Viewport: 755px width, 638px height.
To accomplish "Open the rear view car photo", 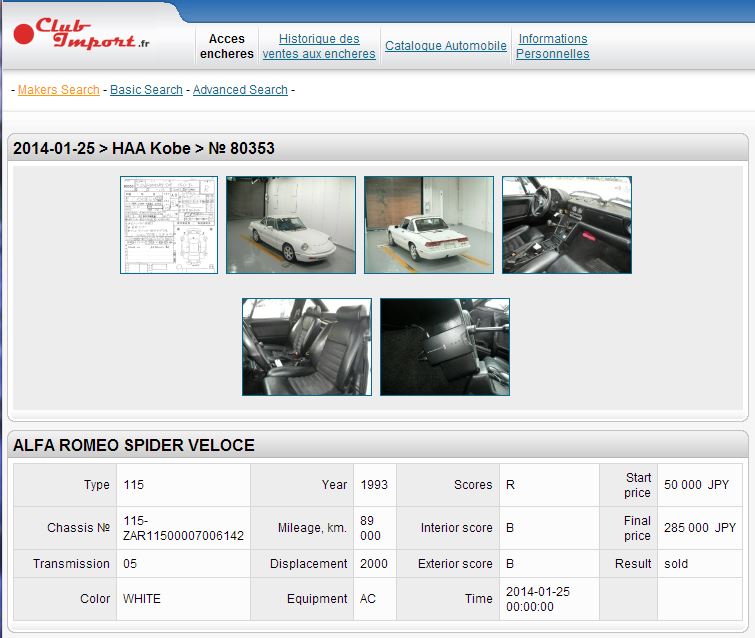I will click(x=429, y=225).
